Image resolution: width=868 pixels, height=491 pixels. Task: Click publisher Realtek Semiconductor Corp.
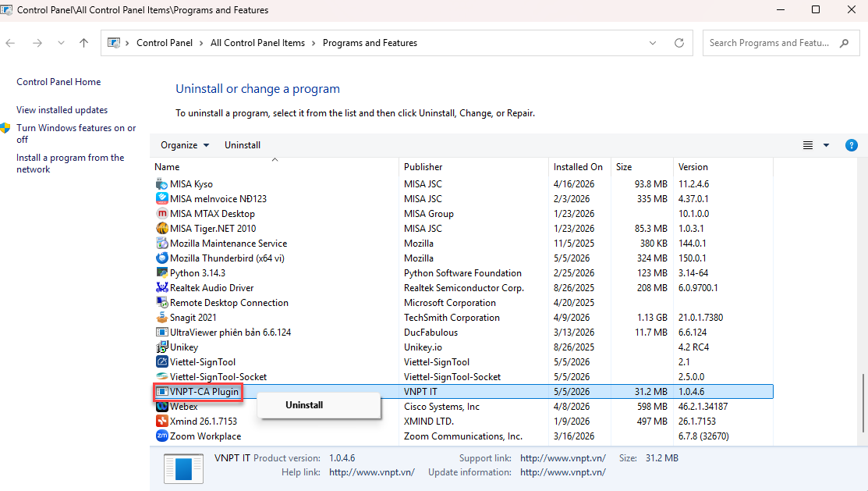coord(464,287)
